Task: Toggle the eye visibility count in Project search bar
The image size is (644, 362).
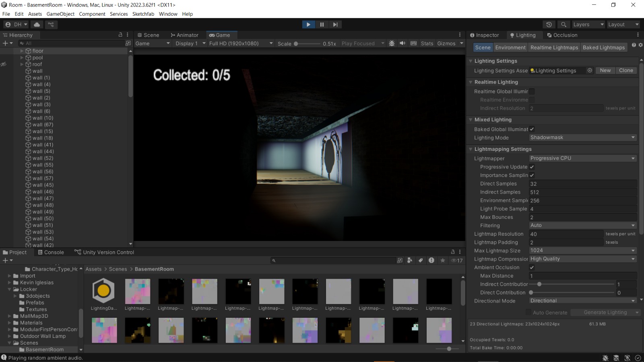Action: tap(455, 260)
